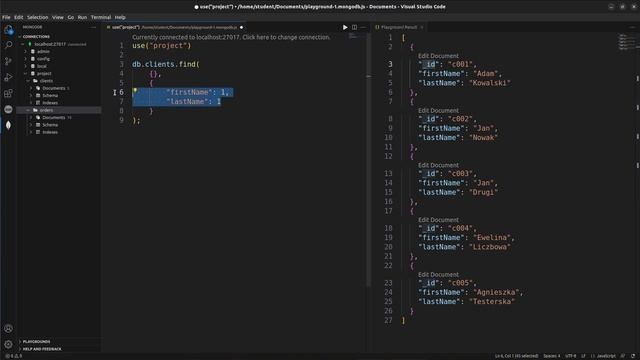Screen dimensions: 640x360
Task: Split the editor right
Action: coord(354,27)
